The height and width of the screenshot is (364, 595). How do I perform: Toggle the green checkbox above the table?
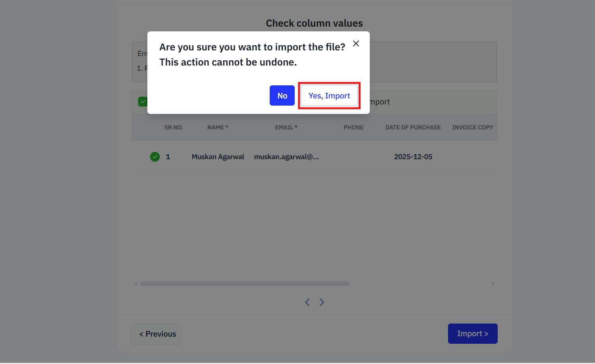pyautogui.click(x=142, y=102)
